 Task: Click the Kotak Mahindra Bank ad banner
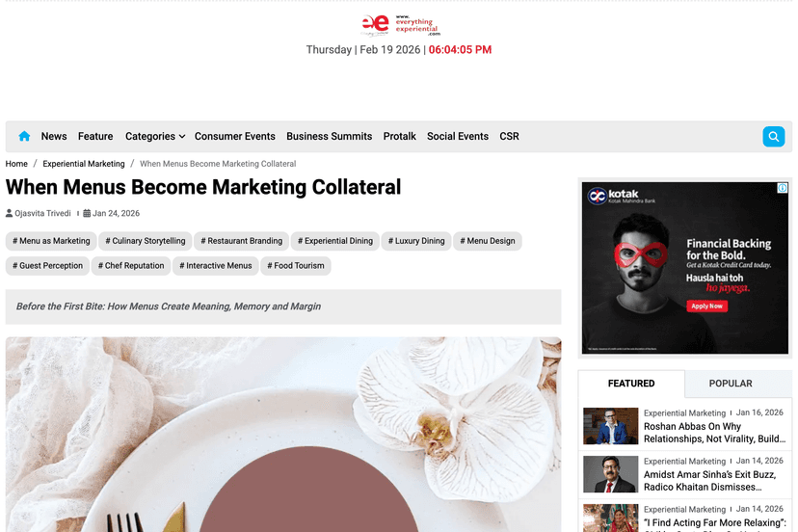pos(685,268)
